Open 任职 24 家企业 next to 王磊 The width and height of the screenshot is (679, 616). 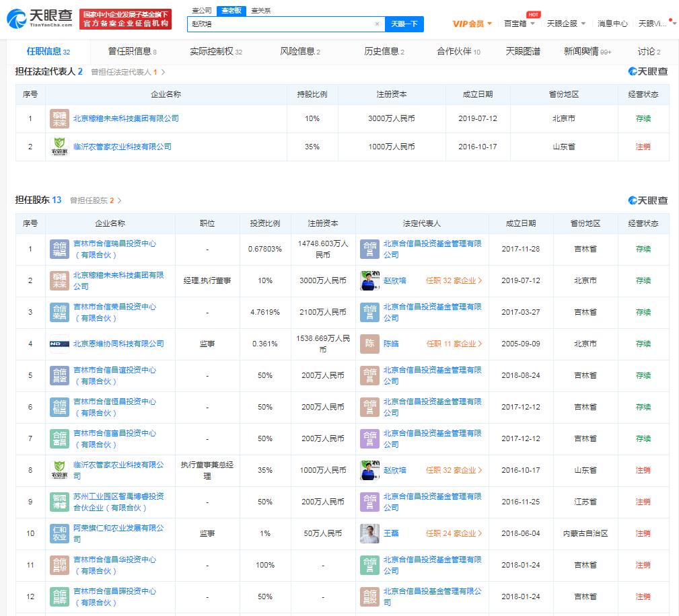[x=454, y=534]
